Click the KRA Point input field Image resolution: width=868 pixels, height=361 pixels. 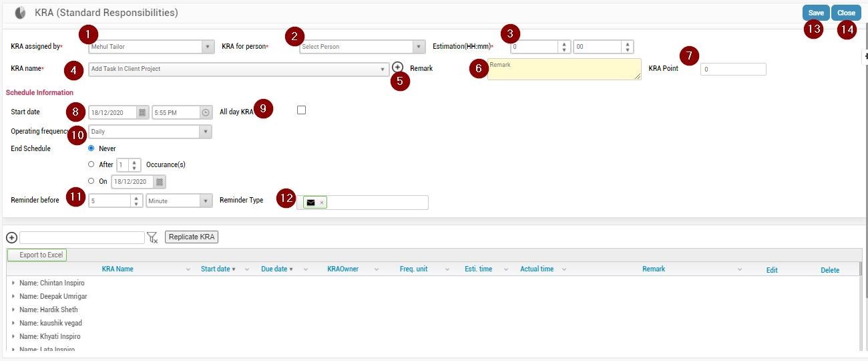733,69
